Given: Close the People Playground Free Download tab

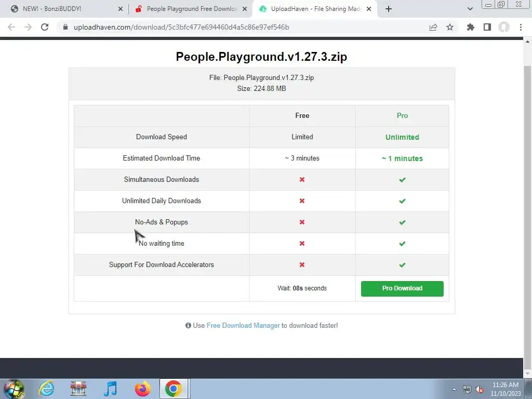Looking at the screenshot, I should (245, 9).
